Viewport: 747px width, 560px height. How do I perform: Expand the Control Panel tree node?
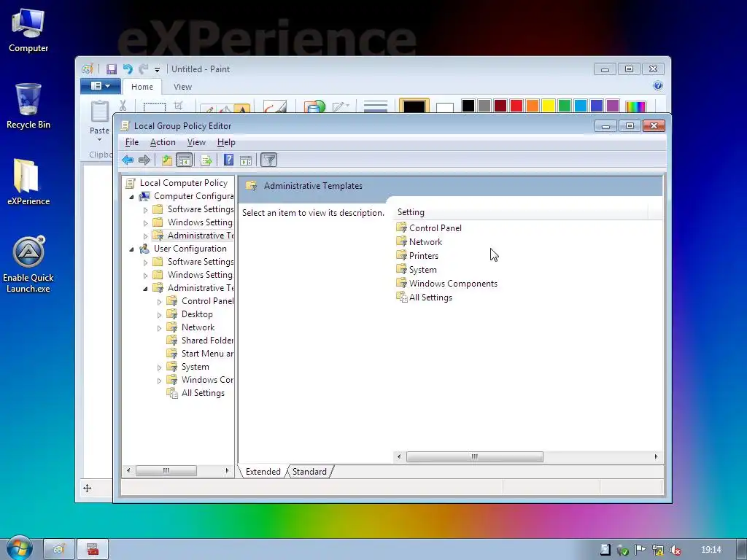coord(160,301)
